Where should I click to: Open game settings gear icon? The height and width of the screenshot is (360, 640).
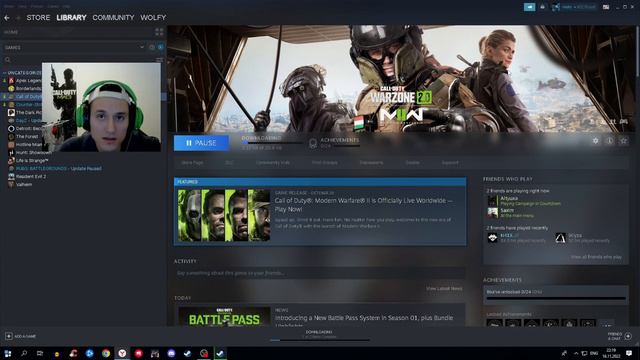pos(596,141)
